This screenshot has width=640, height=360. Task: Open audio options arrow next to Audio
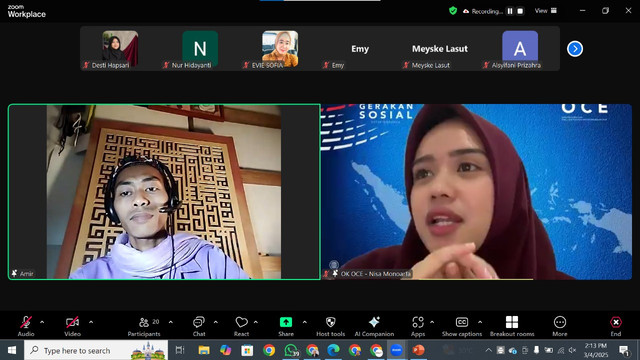42,322
